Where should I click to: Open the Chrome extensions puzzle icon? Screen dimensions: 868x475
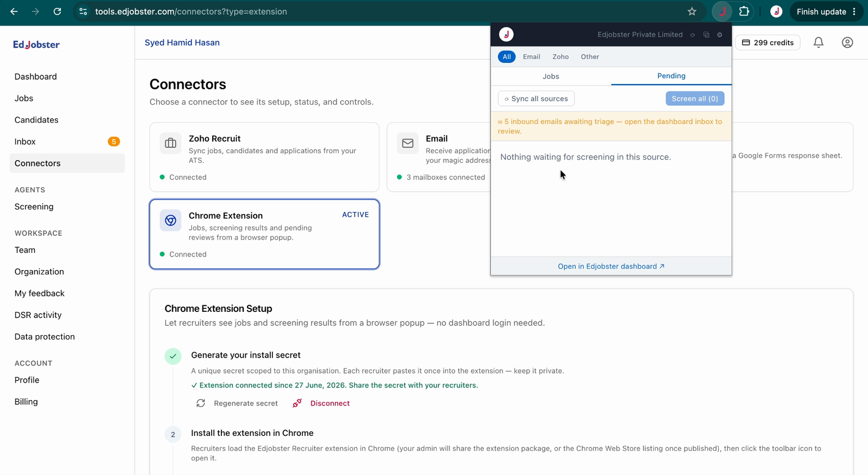[x=744, y=11]
